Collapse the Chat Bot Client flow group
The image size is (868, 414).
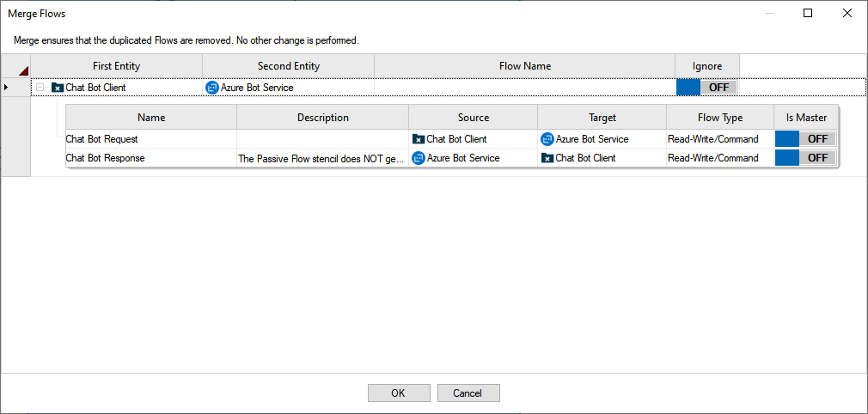pyautogui.click(x=40, y=88)
